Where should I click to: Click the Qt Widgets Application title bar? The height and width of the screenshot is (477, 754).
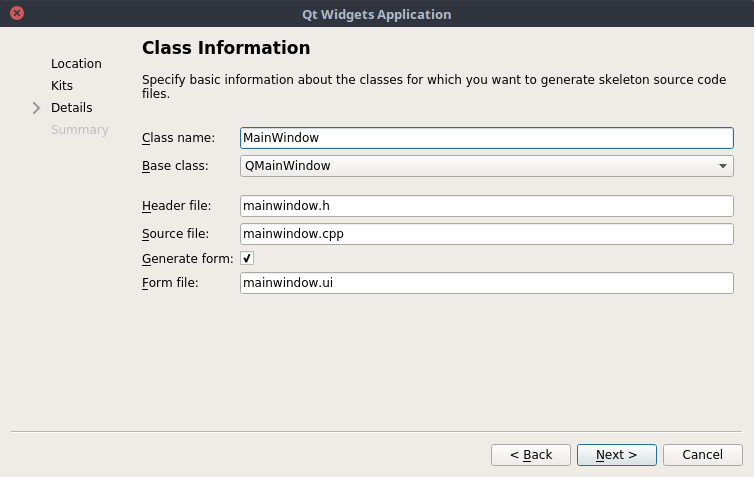click(376, 14)
